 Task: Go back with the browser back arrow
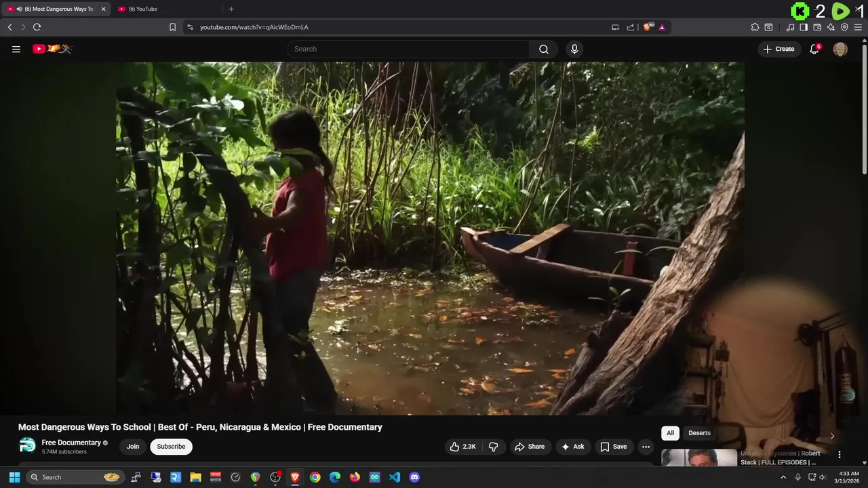pos(9,27)
